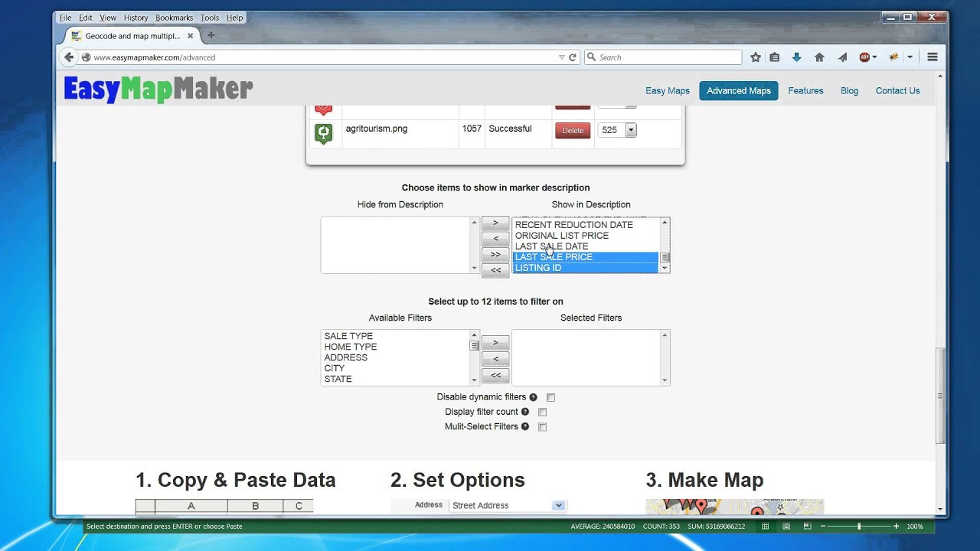Select RECENT REDUCTION DATE in Show list
The width and height of the screenshot is (980, 551).
point(574,225)
